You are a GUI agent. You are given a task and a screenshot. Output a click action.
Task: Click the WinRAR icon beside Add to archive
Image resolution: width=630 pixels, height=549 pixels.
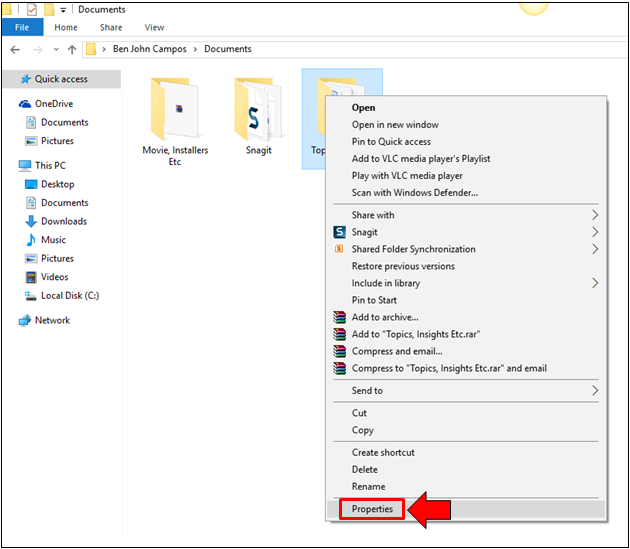(339, 317)
